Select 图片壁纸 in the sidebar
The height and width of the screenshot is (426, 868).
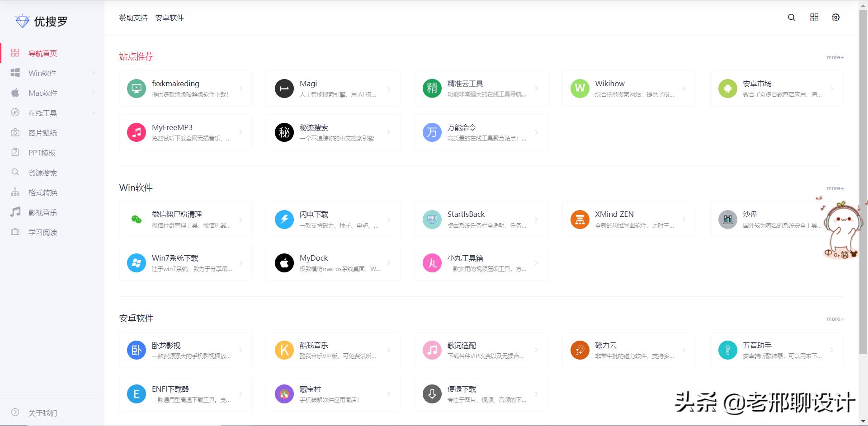tap(42, 133)
